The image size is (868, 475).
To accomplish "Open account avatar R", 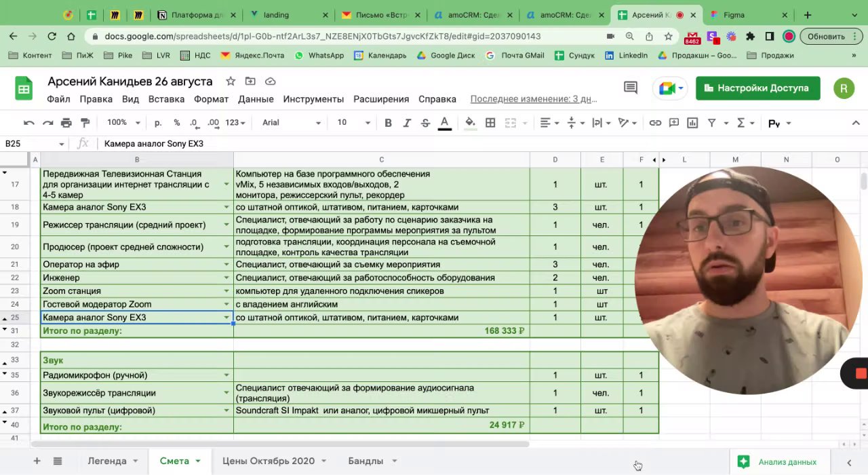I will 844,88.
